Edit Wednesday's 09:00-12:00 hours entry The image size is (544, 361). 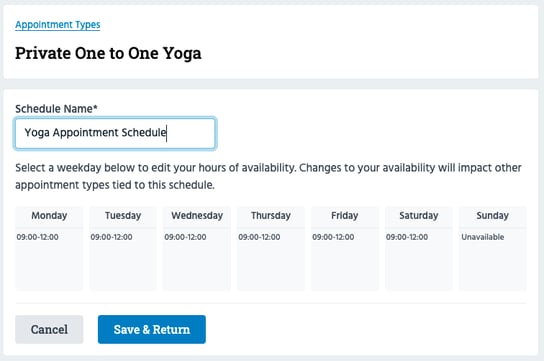pos(185,237)
